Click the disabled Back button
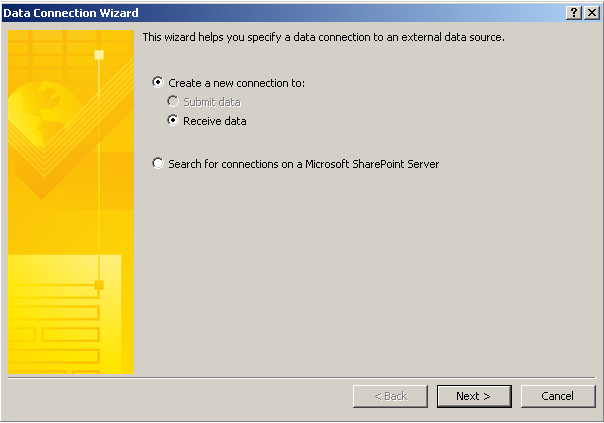This screenshot has width=604, height=423. coord(390,396)
